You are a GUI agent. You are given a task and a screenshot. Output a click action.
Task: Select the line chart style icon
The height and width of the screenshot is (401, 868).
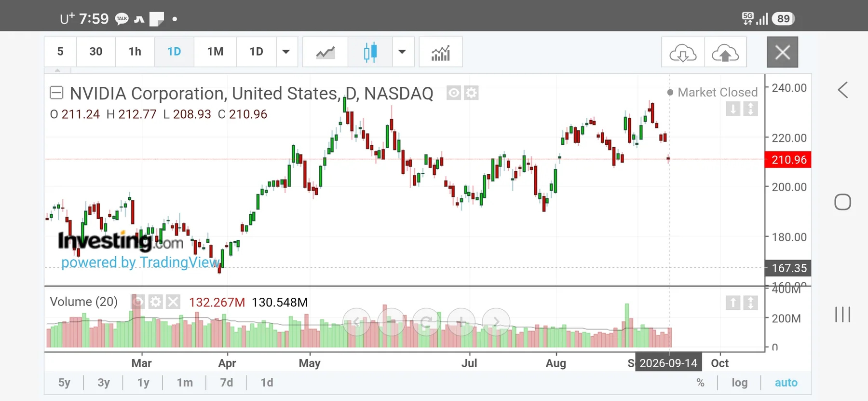[x=325, y=52]
